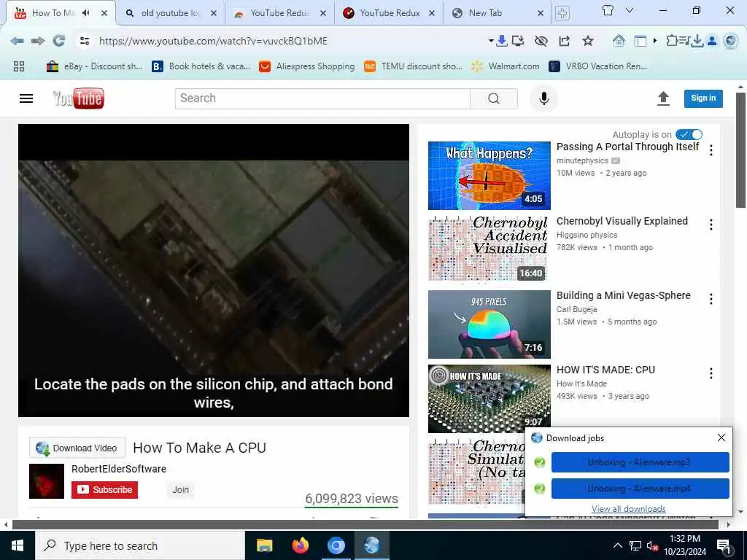
Task: Open the title bar dropdown chevron
Action: [630, 10]
